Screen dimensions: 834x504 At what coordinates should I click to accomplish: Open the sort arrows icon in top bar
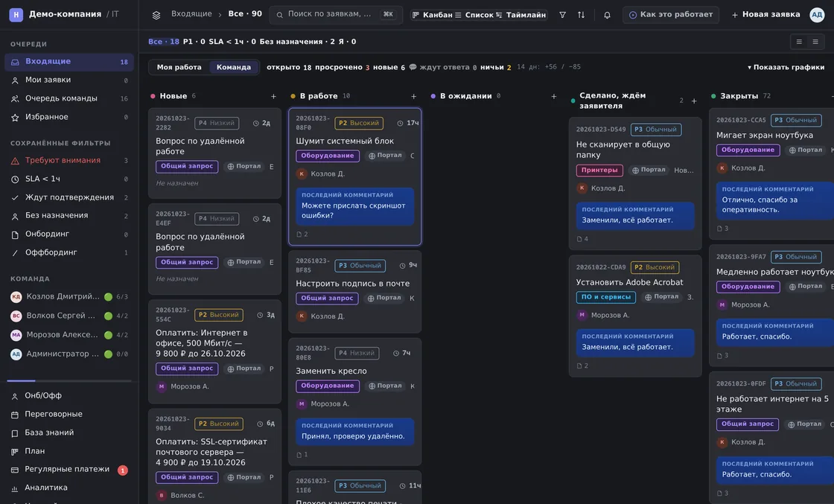click(581, 15)
